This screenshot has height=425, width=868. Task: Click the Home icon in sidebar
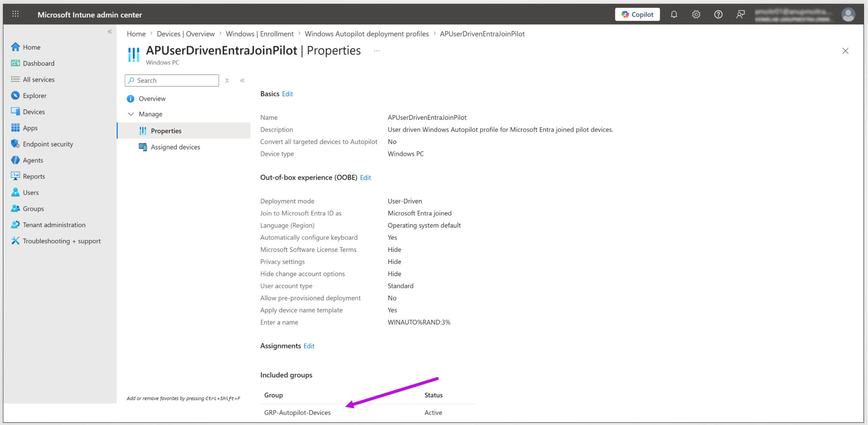15,47
